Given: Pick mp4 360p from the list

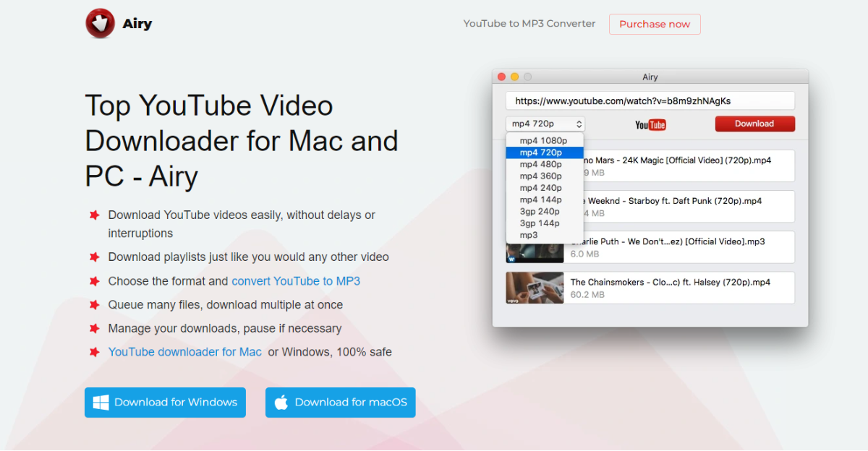Looking at the screenshot, I should [x=545, y=176].
